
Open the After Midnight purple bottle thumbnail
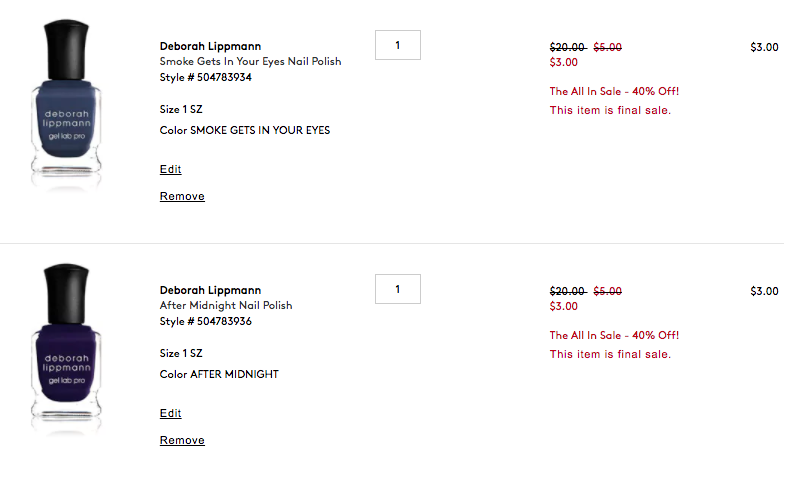[x=66, y=348]
